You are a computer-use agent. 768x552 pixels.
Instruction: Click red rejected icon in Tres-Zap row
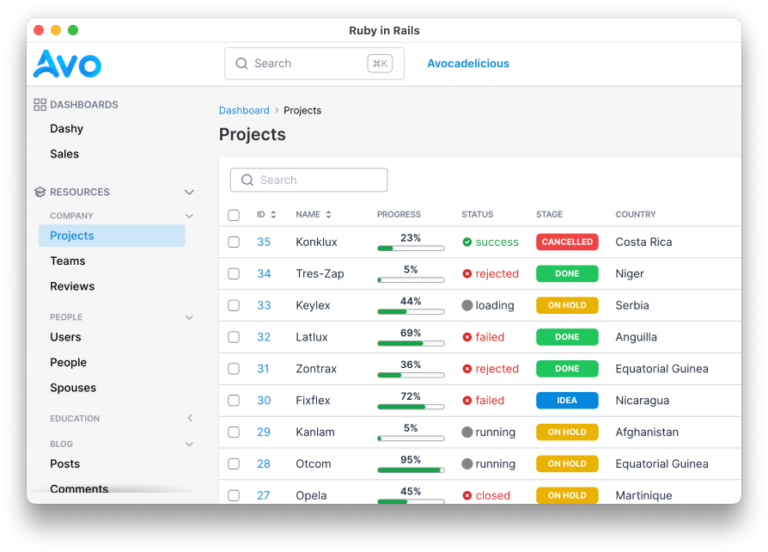(x=467, y=274)
